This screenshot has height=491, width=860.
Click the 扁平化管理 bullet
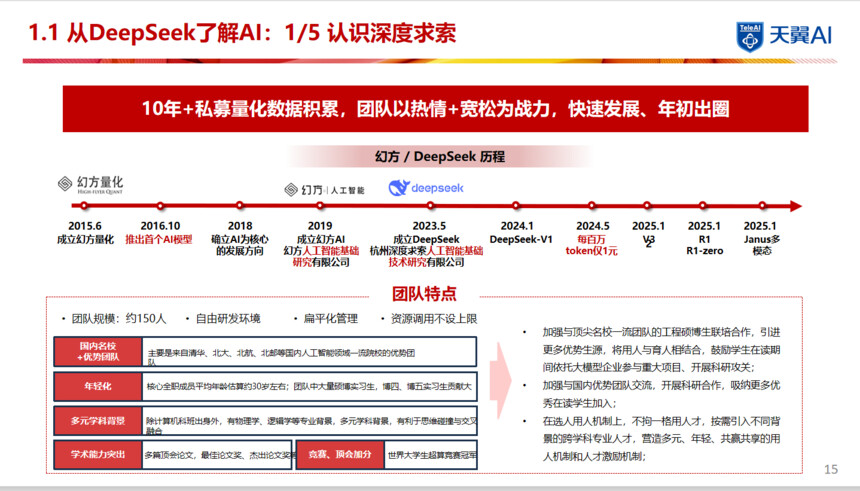pyautogui.click(x=331, y=319)
